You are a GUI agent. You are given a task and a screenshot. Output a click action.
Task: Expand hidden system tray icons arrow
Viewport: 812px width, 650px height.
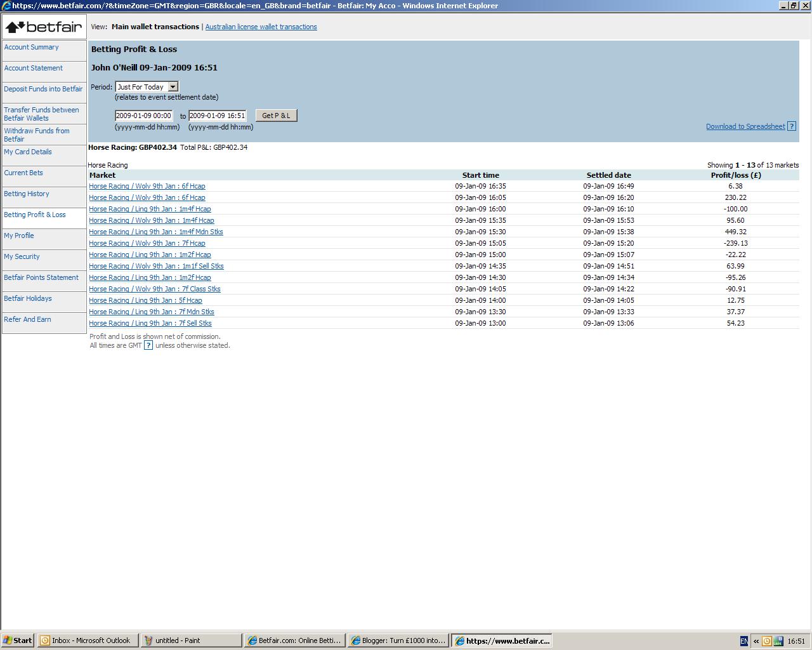[756, 641]
